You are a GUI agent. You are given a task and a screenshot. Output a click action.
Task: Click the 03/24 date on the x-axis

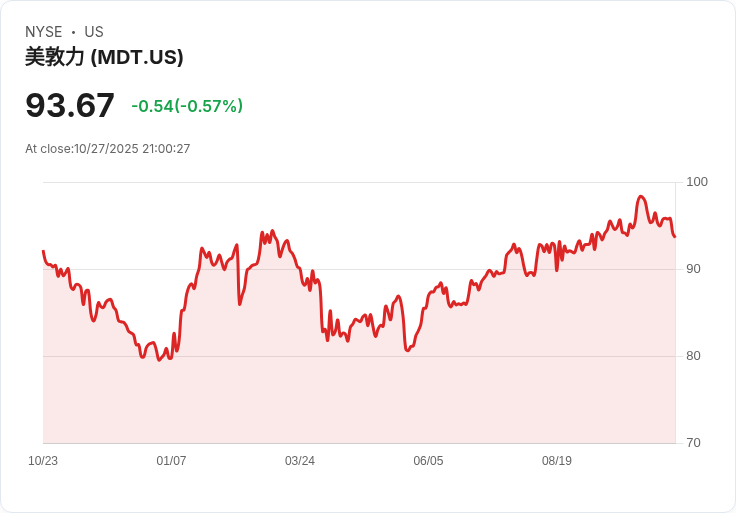(300, 461)
